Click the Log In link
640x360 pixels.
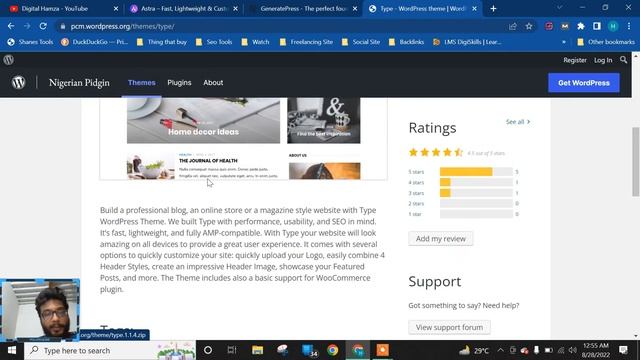pyautogui.click(x=603, y=60)
